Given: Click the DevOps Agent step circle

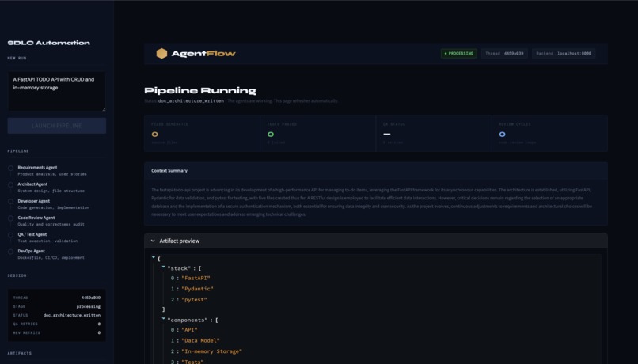Looking at the screenshot, I should click(x=10, y=252).
